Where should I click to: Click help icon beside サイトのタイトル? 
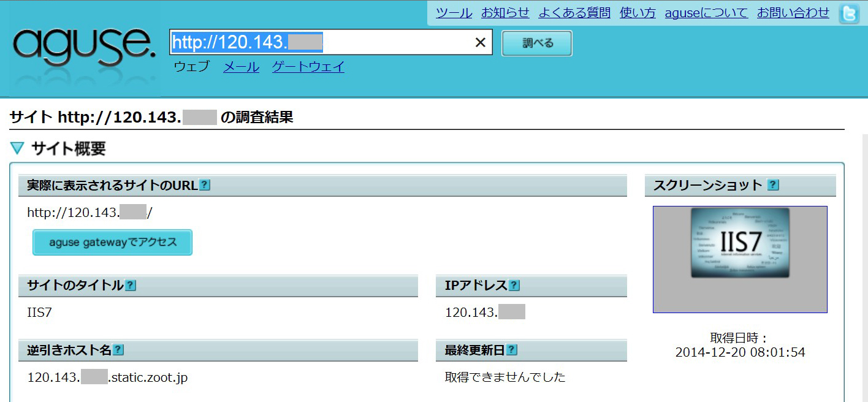(131, 286)
